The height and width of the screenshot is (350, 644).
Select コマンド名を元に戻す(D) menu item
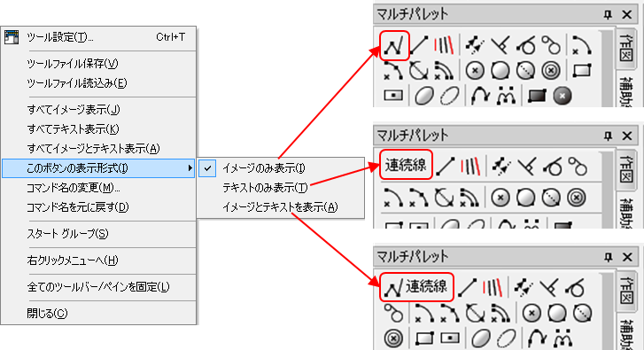[x=98, y=207]
